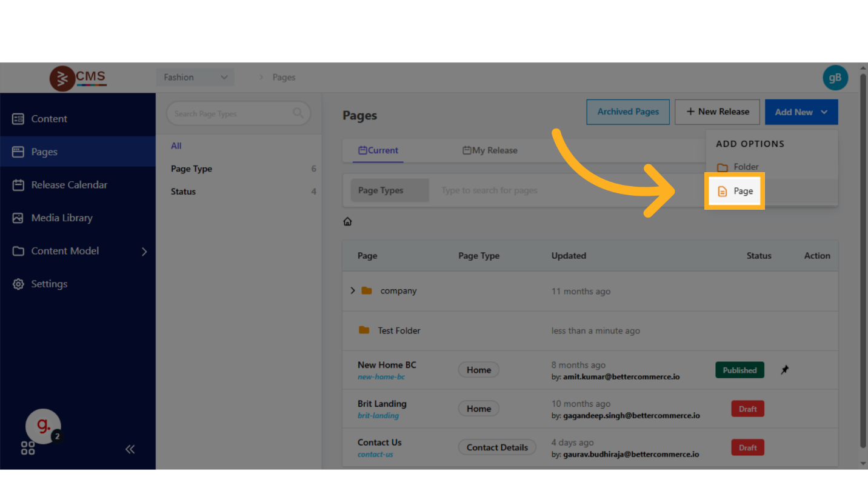
Task: Click the New Release button
Action: (x=717, y=112)
